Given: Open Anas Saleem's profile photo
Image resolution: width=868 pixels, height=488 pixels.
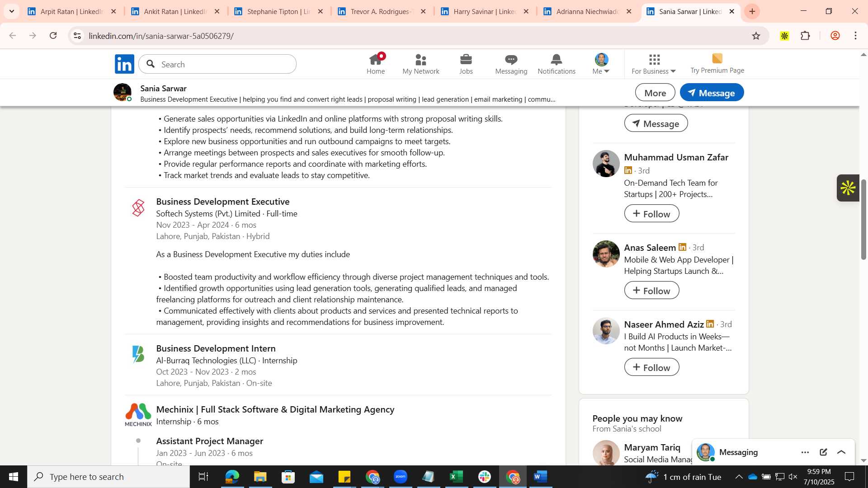Looking at the screenshot, I should (606, 254).
